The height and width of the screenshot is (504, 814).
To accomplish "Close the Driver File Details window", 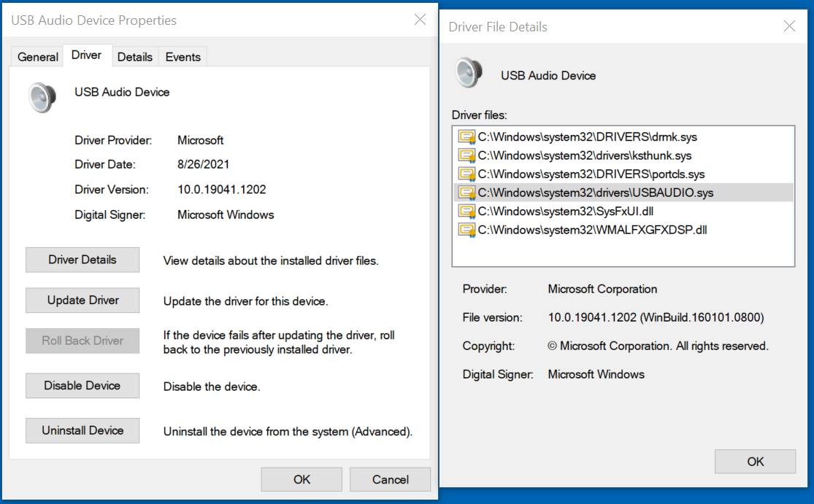I will pos(789,26).
